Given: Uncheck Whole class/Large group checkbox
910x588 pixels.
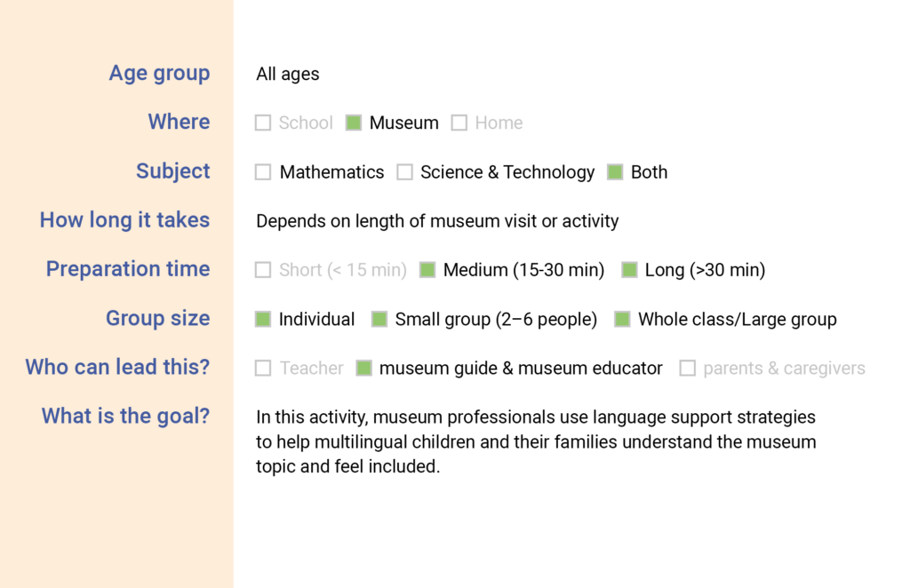Looking at the screenshot, I should pyautogui.click(x=623, y=319).
